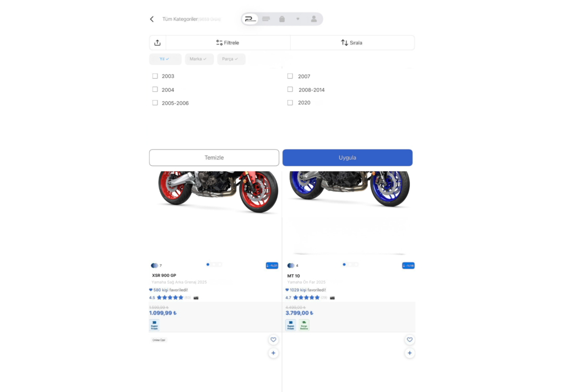Tap the share/upload icon
The width and height of the screenshot is (564, 392).
click(157, 43)
